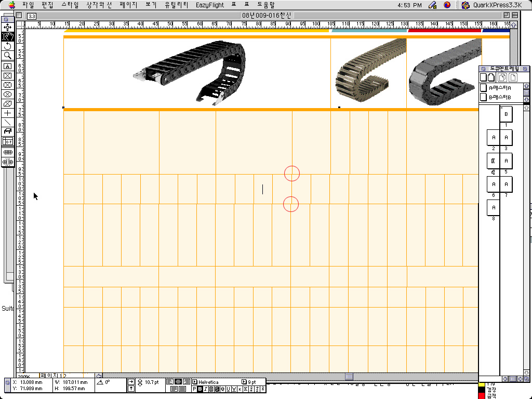Select the Text Box tool
The height and width of the screenshot is (399, 532).
click(x=8, y=66)
